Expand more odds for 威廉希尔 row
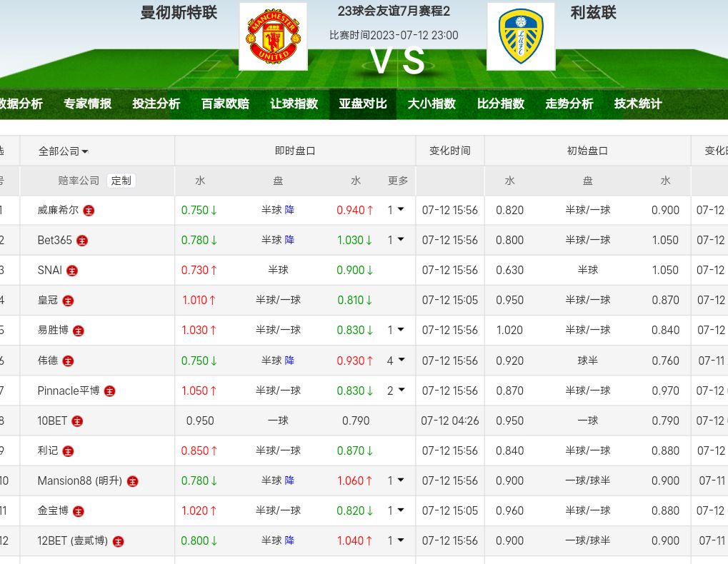728x564 pixels. coord(396,210)
